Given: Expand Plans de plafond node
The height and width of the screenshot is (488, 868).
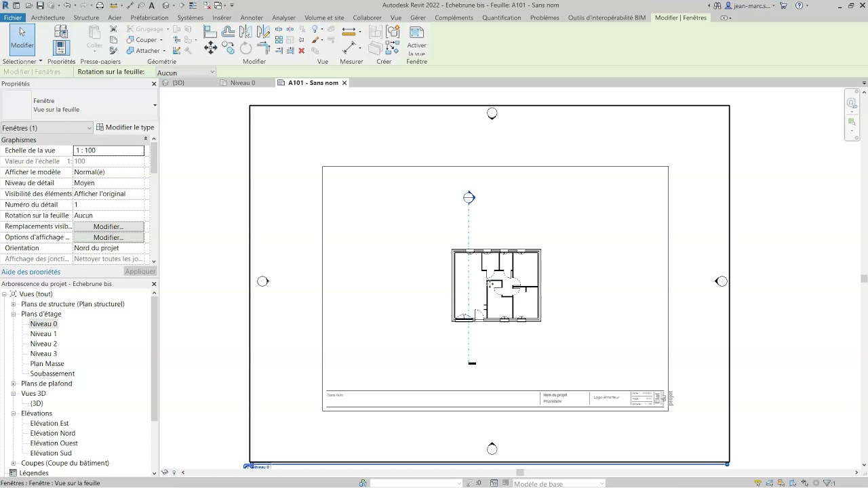Looking at the screenshot, I should point(13,384).
